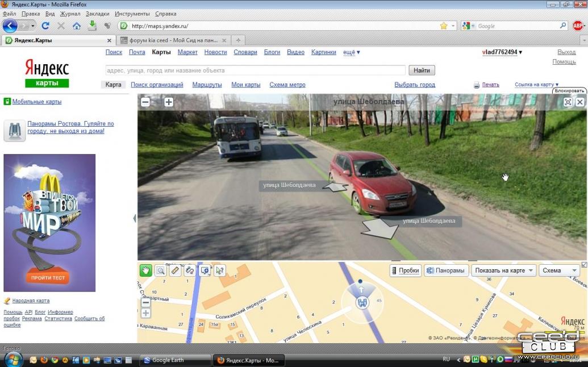Bookmark this page with the star icon
The height and width of the screenshot is (367, 588).
[x=444, y=26]
